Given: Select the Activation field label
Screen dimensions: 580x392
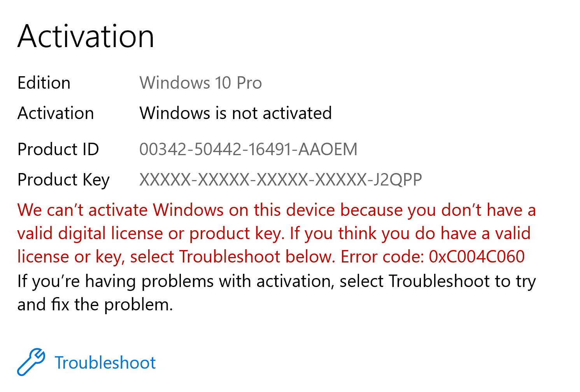Looking at the screenshot, I should 56,113.
